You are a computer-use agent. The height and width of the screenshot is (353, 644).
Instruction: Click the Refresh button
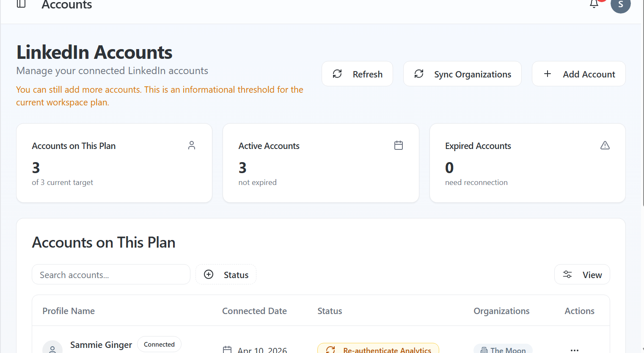[357, 74]
